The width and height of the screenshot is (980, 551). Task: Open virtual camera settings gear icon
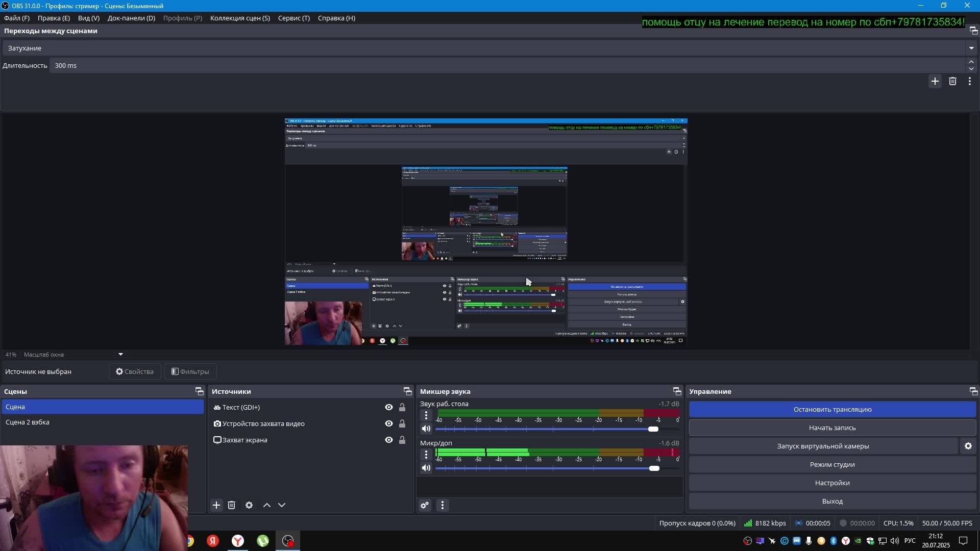coord(968,446)
